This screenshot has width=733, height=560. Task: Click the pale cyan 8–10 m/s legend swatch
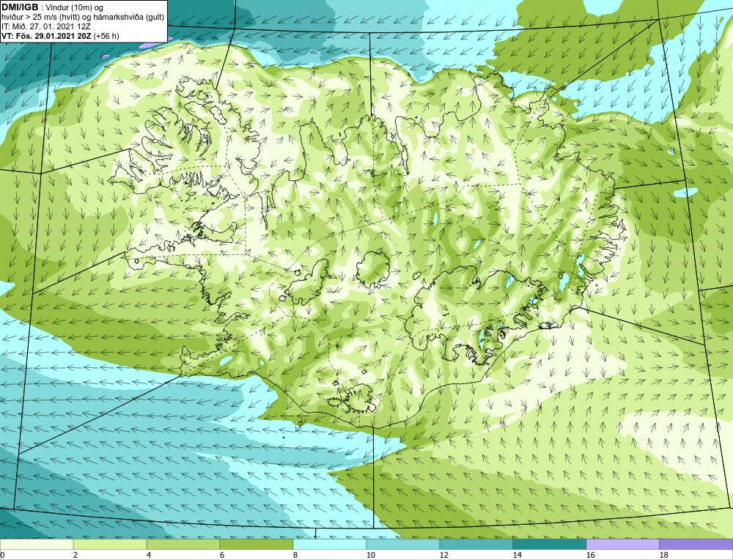(x=330, y=545)
